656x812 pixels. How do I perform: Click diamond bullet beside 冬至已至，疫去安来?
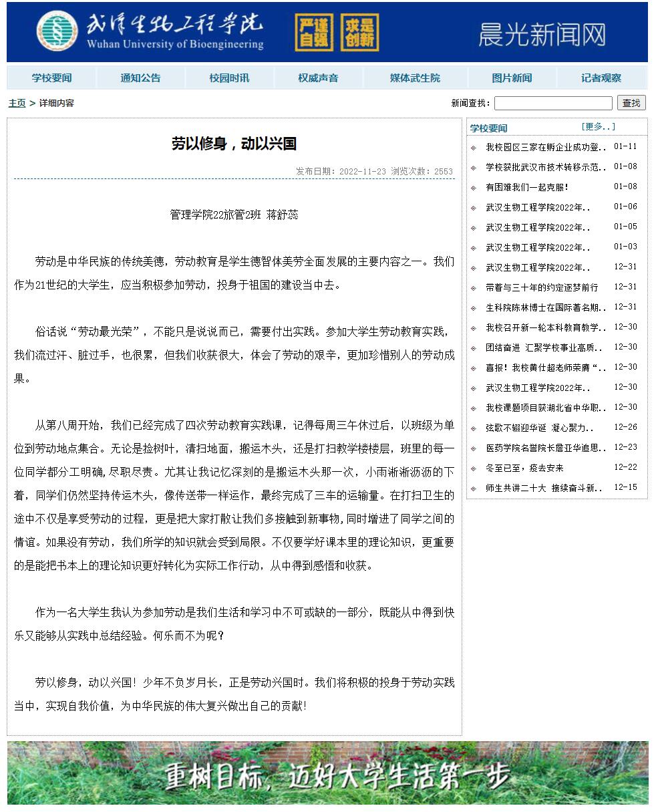[474, 468]
